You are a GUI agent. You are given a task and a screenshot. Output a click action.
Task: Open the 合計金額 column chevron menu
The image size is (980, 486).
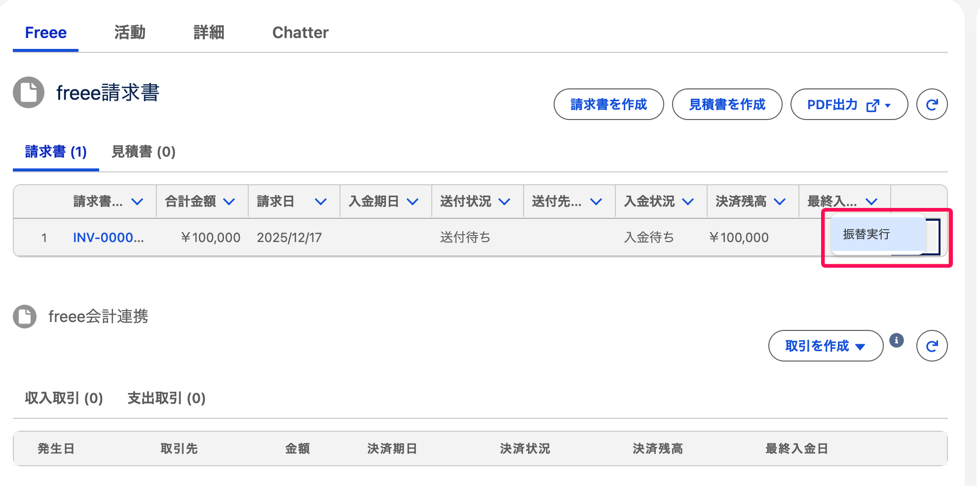tap(229, 202)
